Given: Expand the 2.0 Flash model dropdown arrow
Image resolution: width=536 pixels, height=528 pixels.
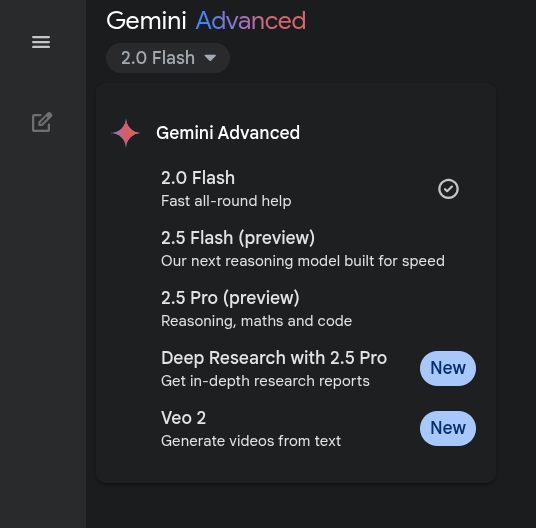Looking at the screenshot, I should pos(210,58).
